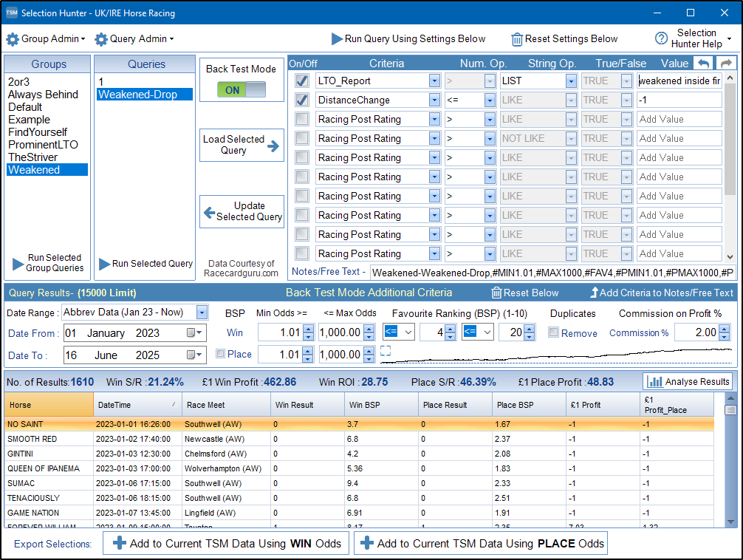Click the Analyse Results chart icon
This screenshot has height=560, width=743.
point(653,382)
